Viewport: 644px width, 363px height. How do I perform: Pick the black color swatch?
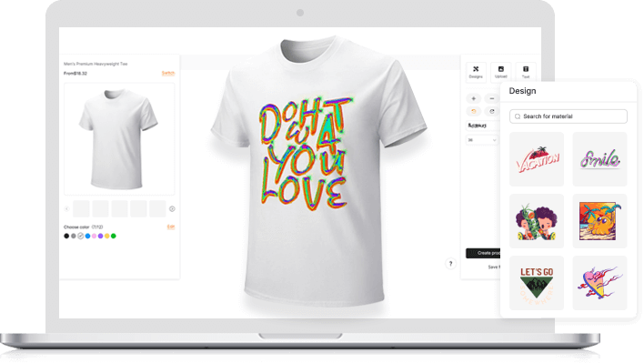tap(66, 236)
